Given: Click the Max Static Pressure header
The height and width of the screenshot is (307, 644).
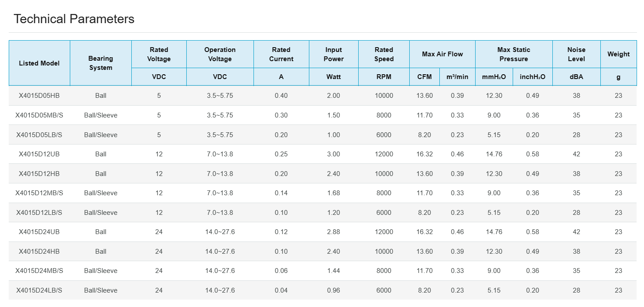Looking at the screenshot, I should [514, 55].
